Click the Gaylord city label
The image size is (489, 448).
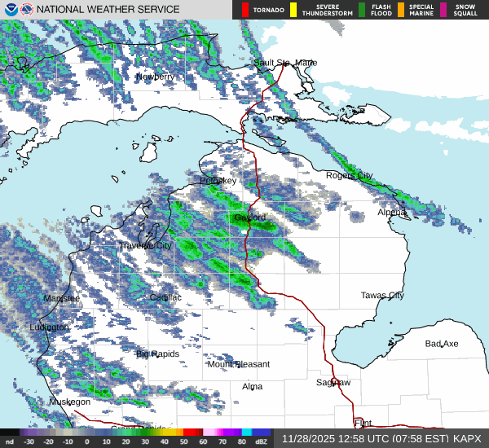[249, 217]
